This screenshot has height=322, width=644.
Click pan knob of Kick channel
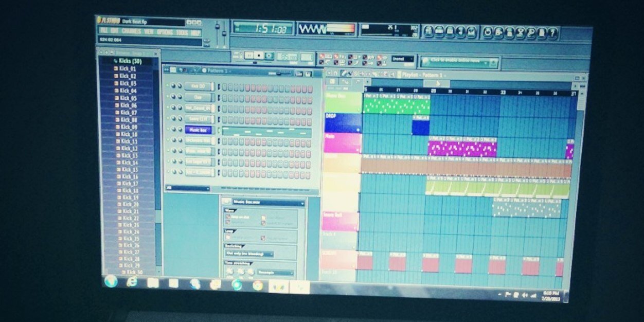[173, 86]
